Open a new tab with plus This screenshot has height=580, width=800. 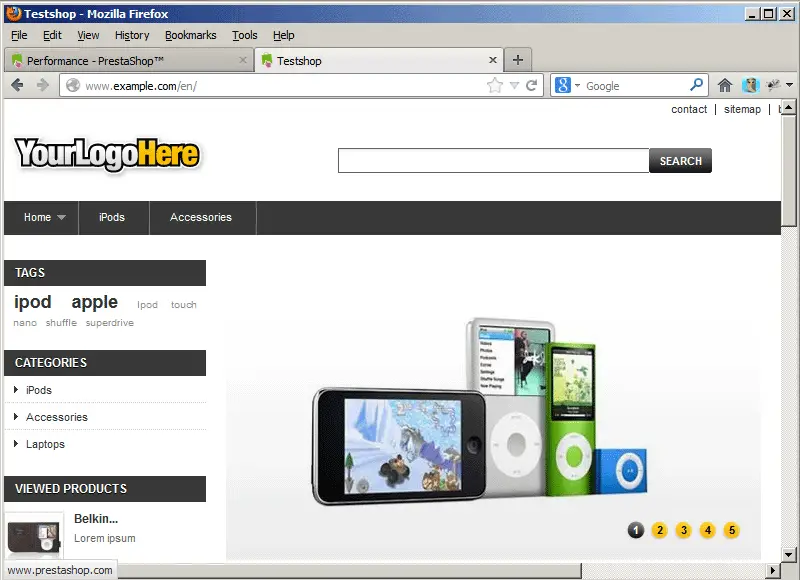518,60
